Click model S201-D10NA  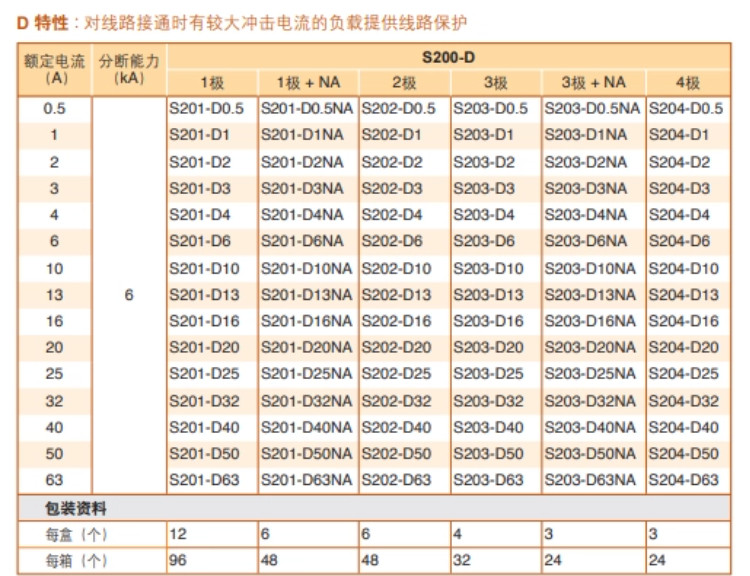(307, 268)
